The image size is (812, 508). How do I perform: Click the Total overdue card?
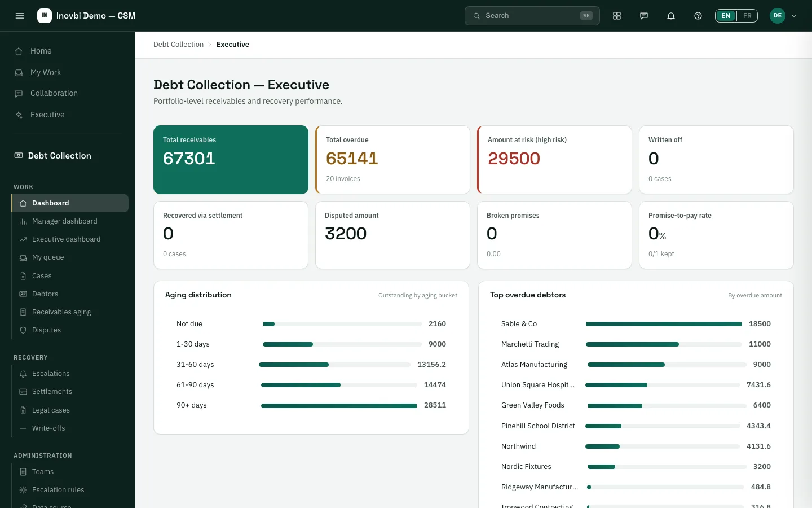[392, 160]
